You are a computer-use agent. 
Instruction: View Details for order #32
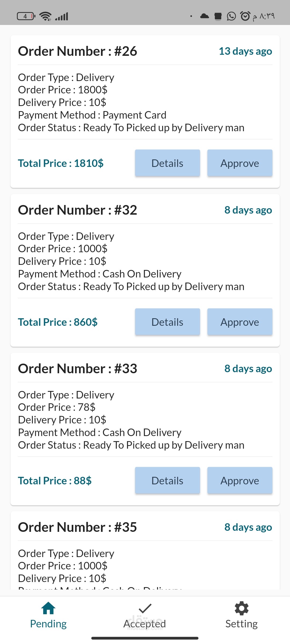point(167,322)
